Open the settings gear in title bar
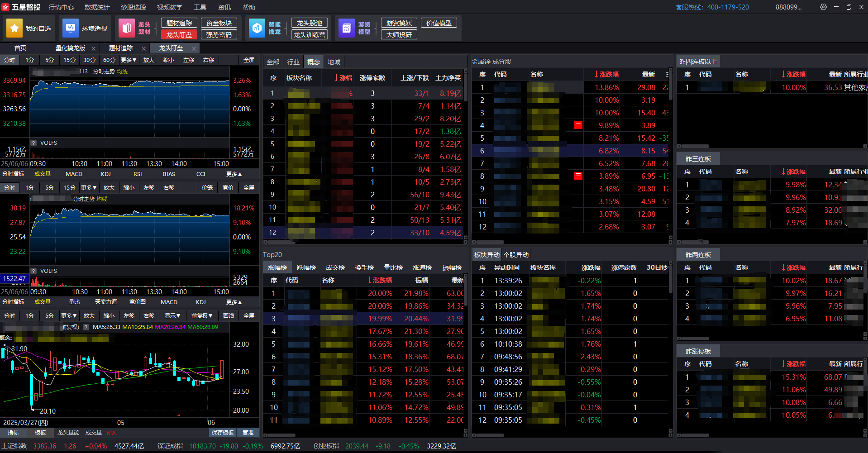The height and width of the screenshot is (453, 868). [823, 7]
